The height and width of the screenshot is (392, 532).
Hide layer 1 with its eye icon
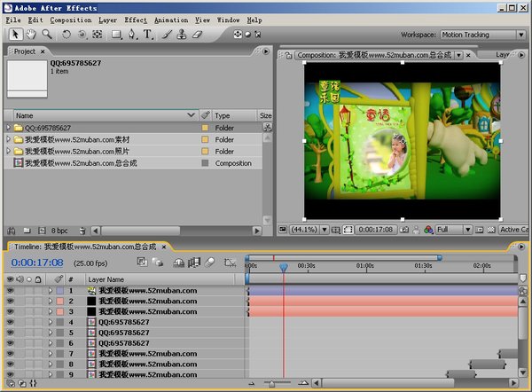coord(10,291)
